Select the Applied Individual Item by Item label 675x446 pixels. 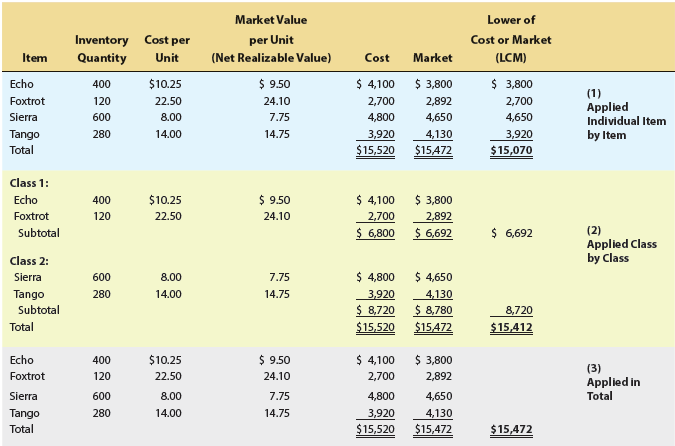click(626, 114)
